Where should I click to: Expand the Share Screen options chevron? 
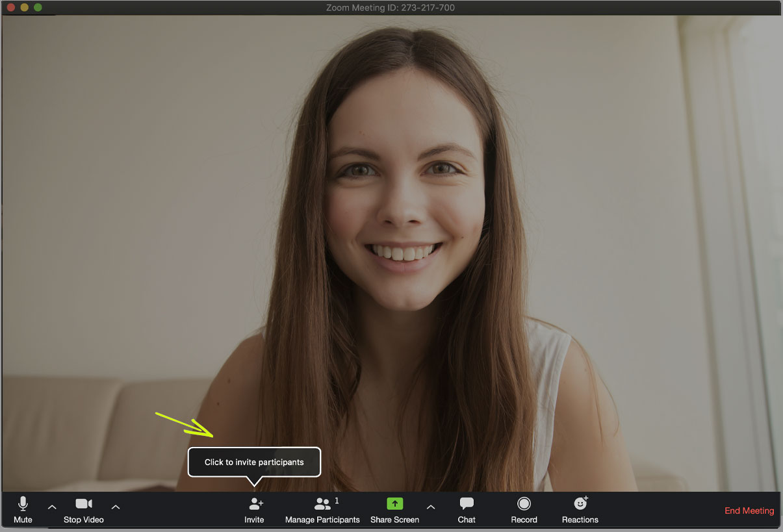point(431,507)
